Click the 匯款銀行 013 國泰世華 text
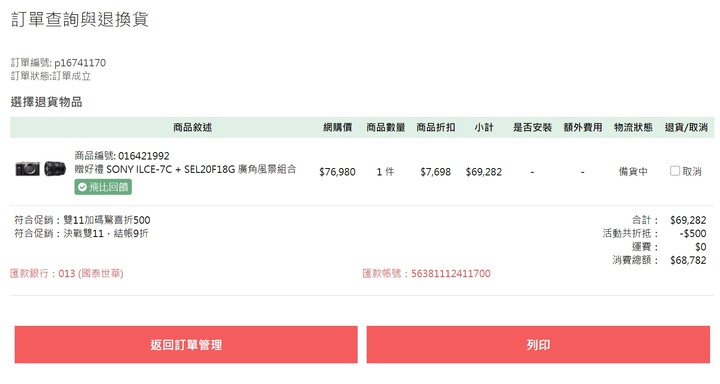720x384 pixels. pos(67,274)
